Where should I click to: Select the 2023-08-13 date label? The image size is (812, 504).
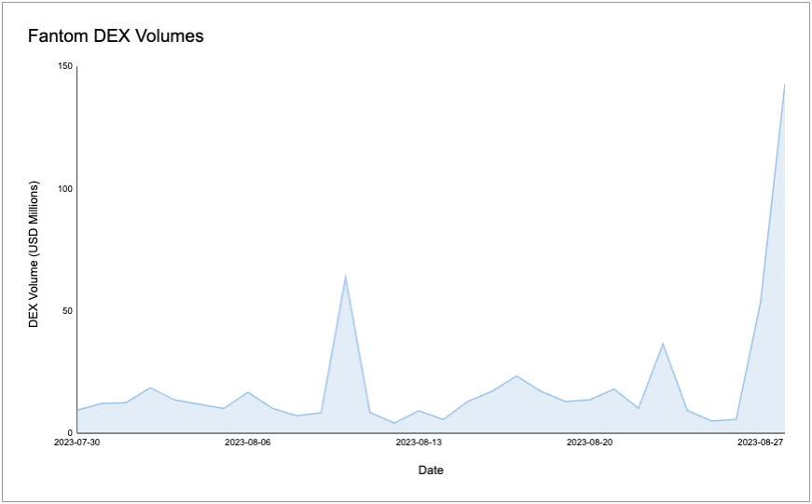pos(419,443)
